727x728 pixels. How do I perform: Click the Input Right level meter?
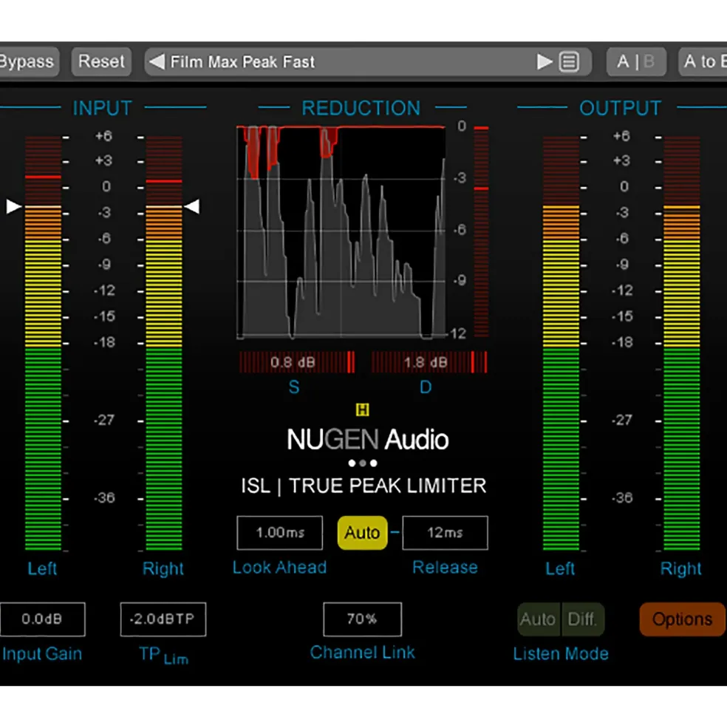(x=164, y=344)
